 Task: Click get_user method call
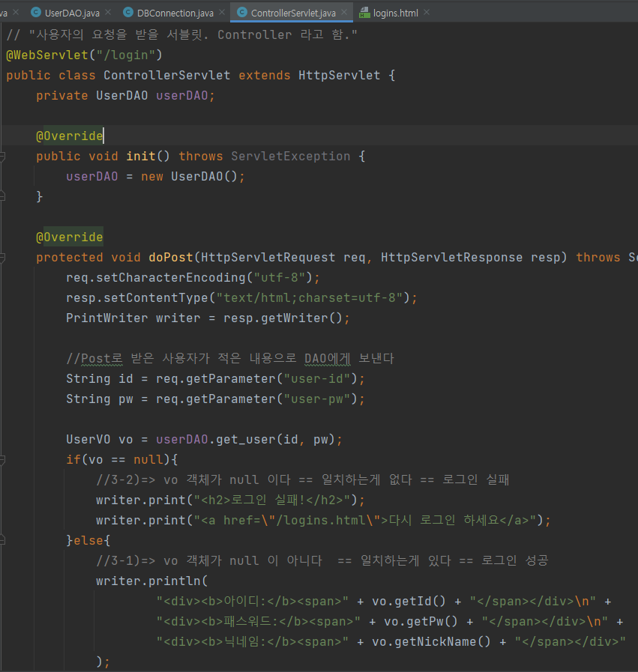(x=246, y=439)
